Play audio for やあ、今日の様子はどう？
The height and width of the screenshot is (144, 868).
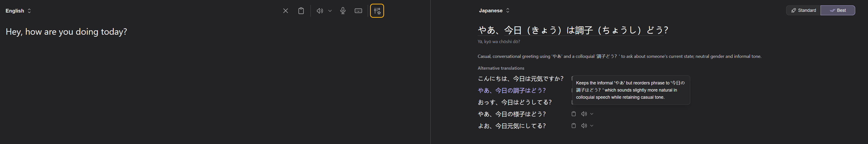coord(584,114)
